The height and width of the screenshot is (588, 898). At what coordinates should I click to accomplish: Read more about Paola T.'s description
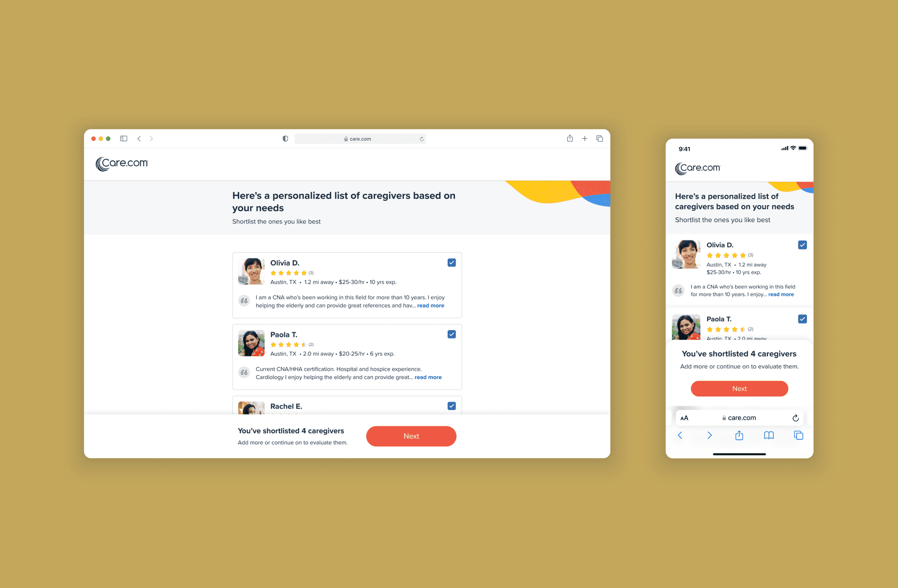coord(428,378)
